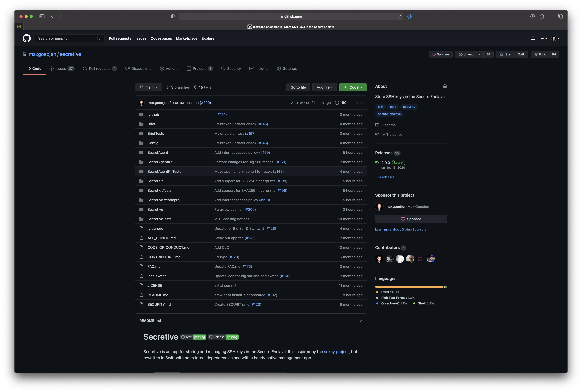The height and width of the screenshot is (392, 582).
Task: Open the GitHub home logo
Action: [x=26, y=38]
